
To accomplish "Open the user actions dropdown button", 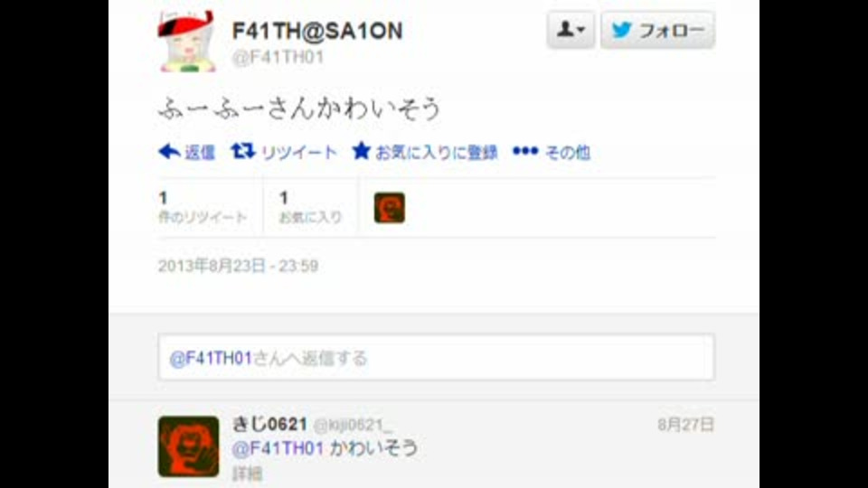I will 571,29.
